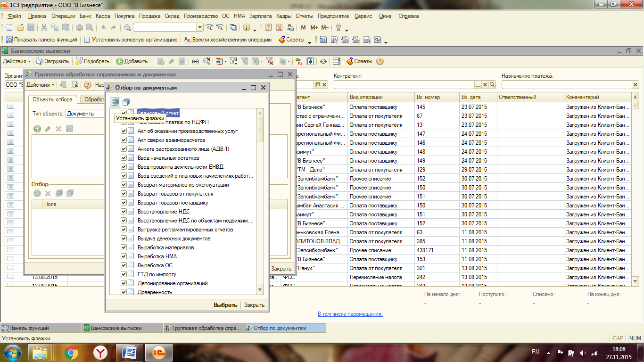
Task: Open the Операции menu
Action: point(63,16)
